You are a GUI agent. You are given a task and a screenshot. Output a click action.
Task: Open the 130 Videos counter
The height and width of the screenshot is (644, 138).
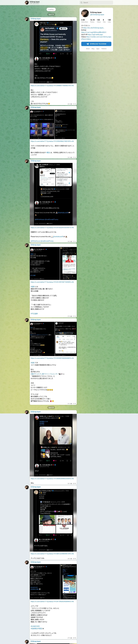99,21
